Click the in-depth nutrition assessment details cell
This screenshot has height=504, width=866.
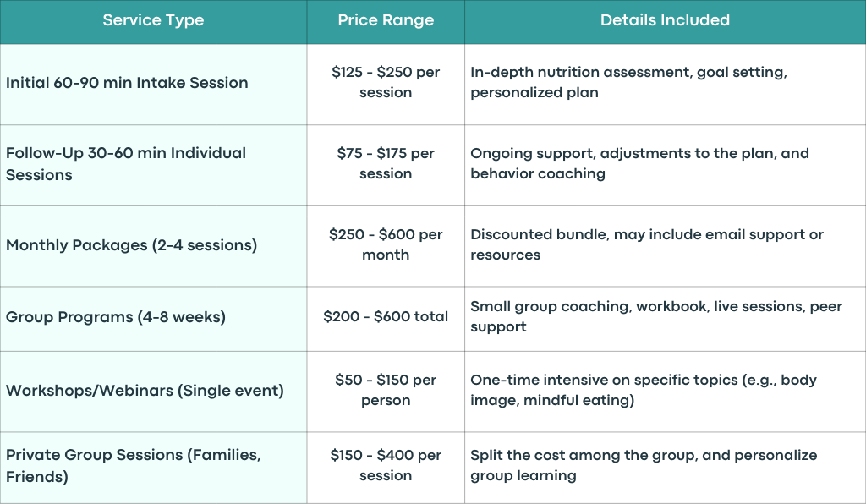[x=665, y=85]
